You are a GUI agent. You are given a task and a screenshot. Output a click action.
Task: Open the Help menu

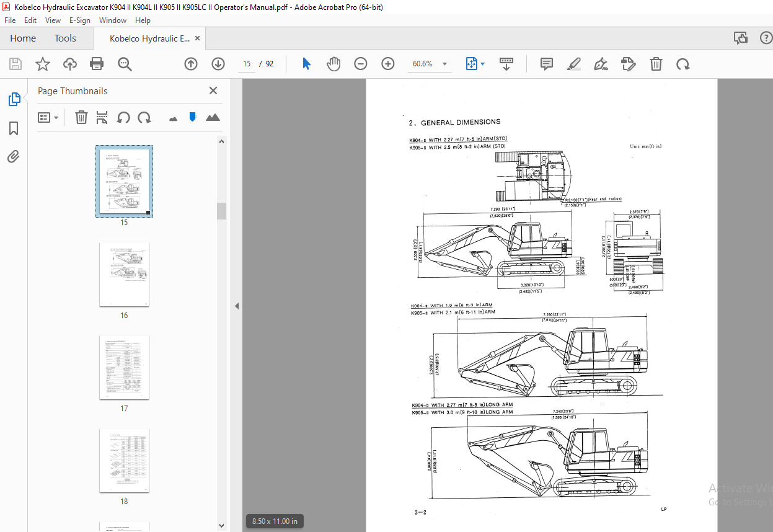pyautogui.click(x=143, y=20)
